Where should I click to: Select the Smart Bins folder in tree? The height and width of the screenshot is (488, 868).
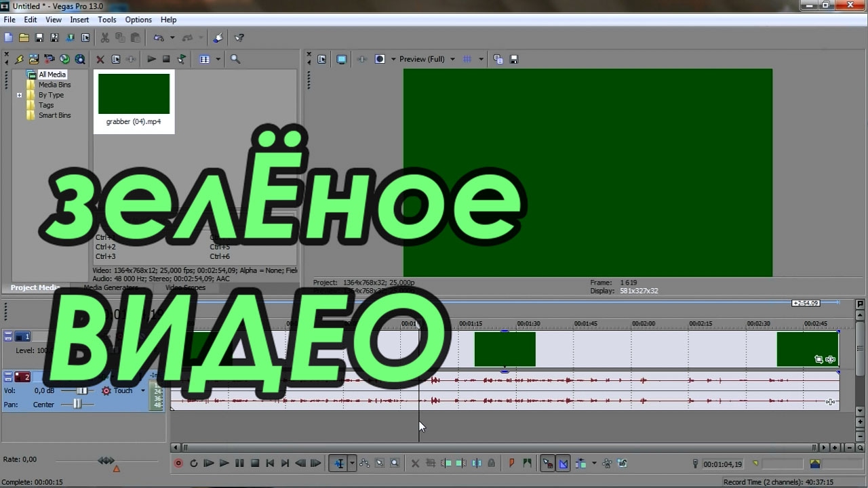pyautogui.click(x=54, y=115)
